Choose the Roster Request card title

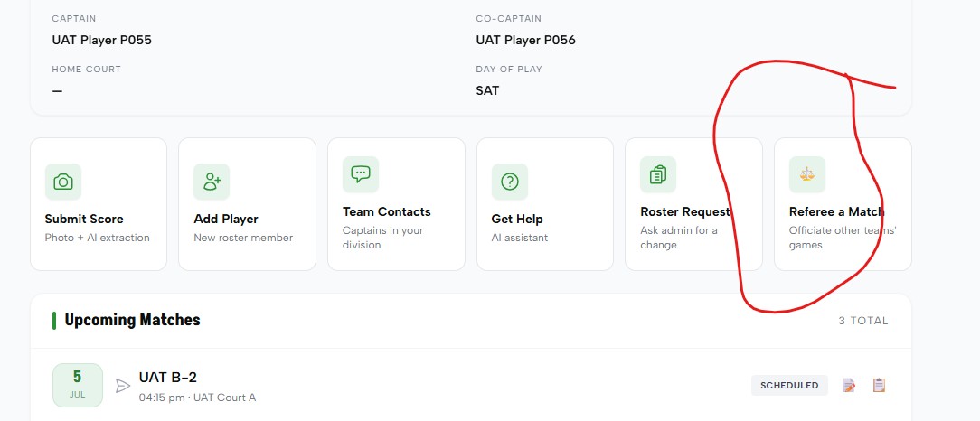(685, 211)
